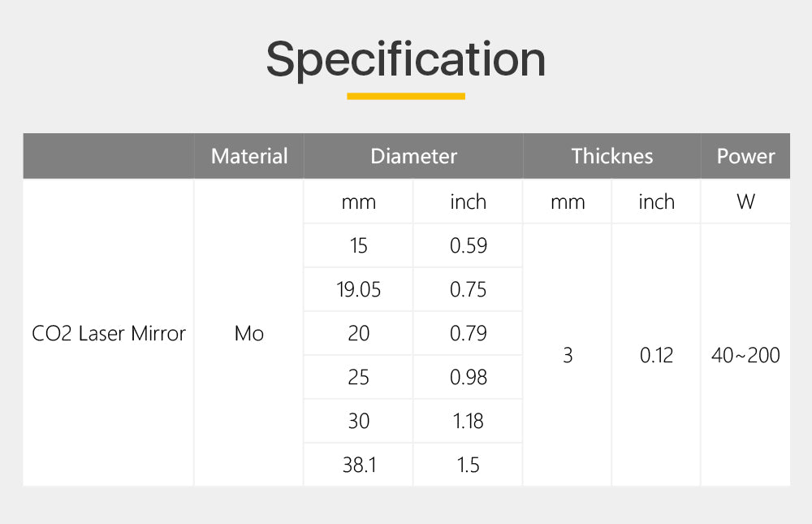Select the 19.05 mm diameter value
The width and height of the screenshot is (812, 524).
(359, 289)
